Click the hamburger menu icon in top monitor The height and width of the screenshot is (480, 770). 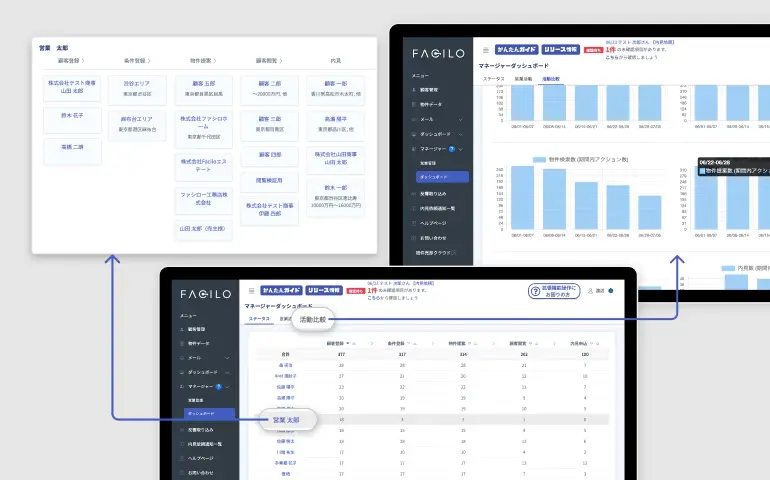point(486,49)
